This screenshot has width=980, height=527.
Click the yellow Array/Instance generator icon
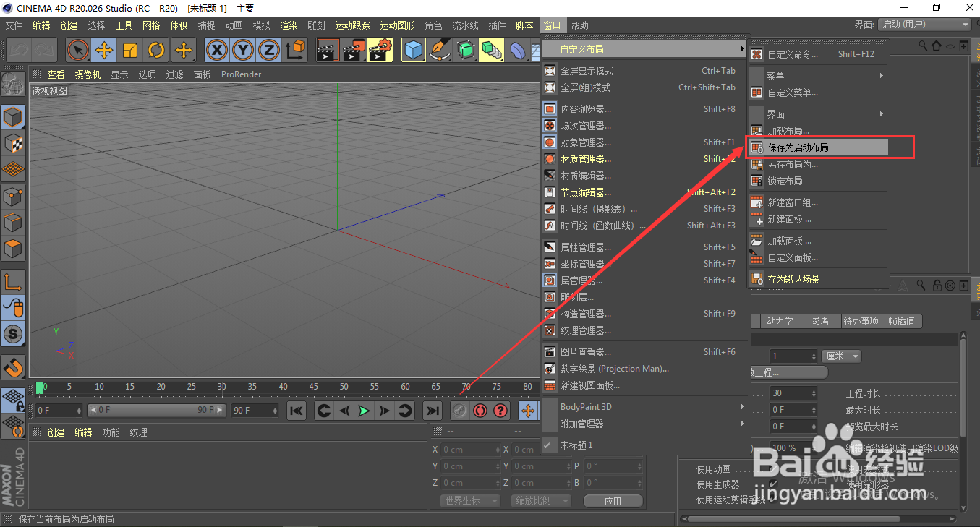[x=492, y=50]
